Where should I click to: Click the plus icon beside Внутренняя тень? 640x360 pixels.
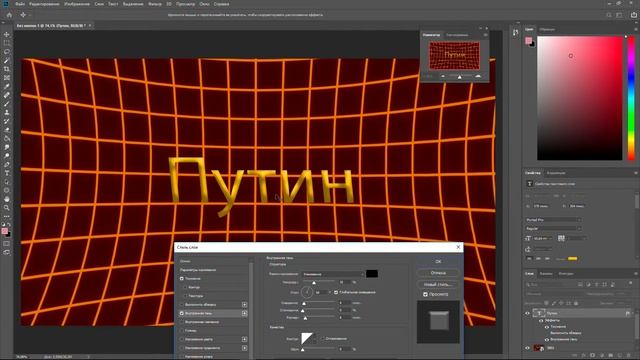pyautogui.click(x=244, y=313)
